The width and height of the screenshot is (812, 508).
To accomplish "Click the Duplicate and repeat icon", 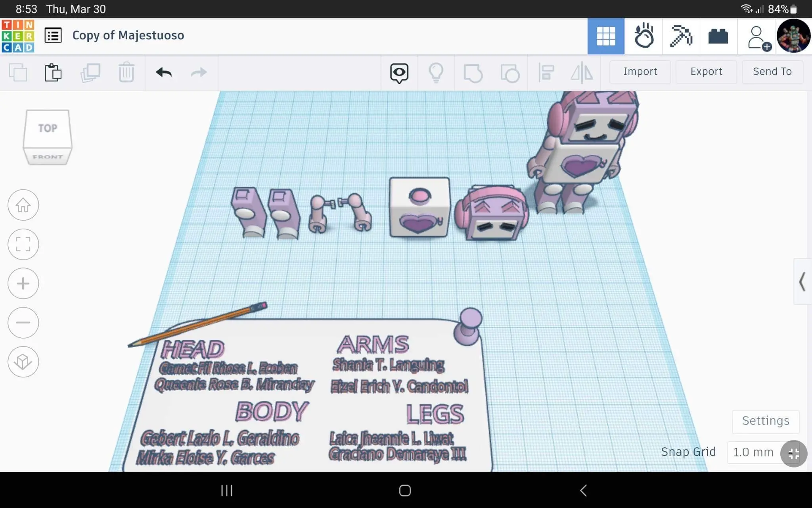I will (90, 73).
